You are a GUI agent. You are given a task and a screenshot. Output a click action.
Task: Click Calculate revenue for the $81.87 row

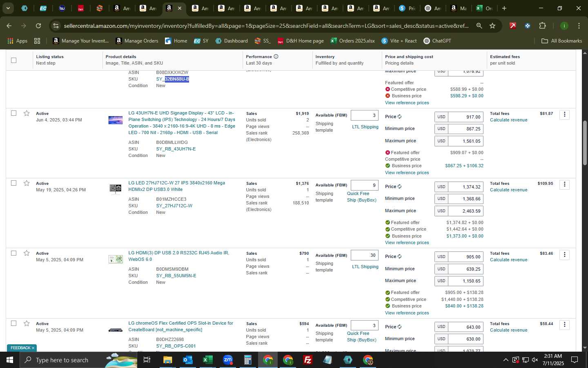click(x=508, y=120)
